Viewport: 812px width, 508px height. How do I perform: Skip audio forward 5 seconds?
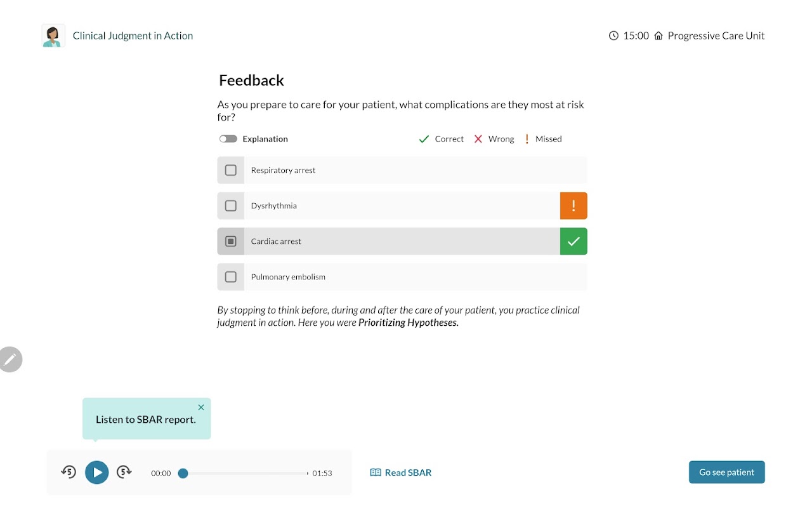pyautogui.click(x=124, y=472)
